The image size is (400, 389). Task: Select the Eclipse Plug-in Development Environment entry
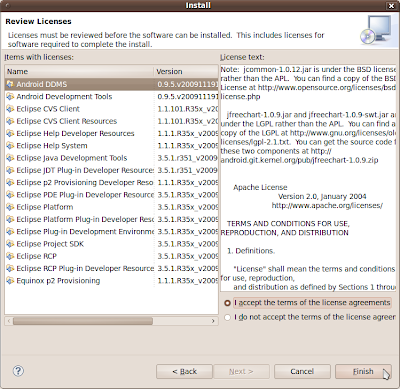coord(85,232)
